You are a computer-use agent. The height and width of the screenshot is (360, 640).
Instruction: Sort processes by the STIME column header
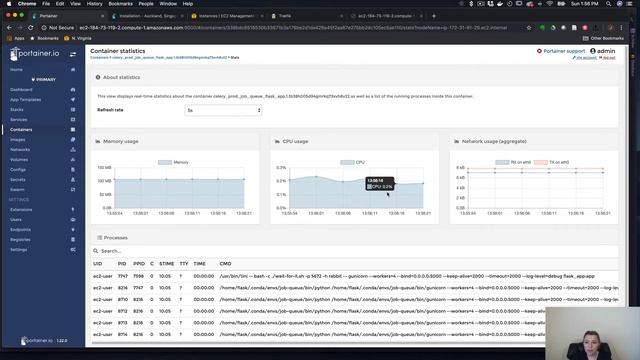pyautogui.click(x=167, y=264)
